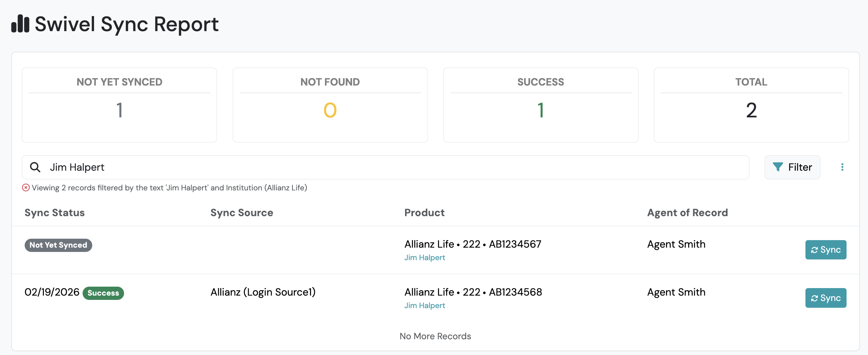Open Jim Halpert link under AB1234568
Image resolution: width=868 pixels, height=355 pixels.
point(425,306)
